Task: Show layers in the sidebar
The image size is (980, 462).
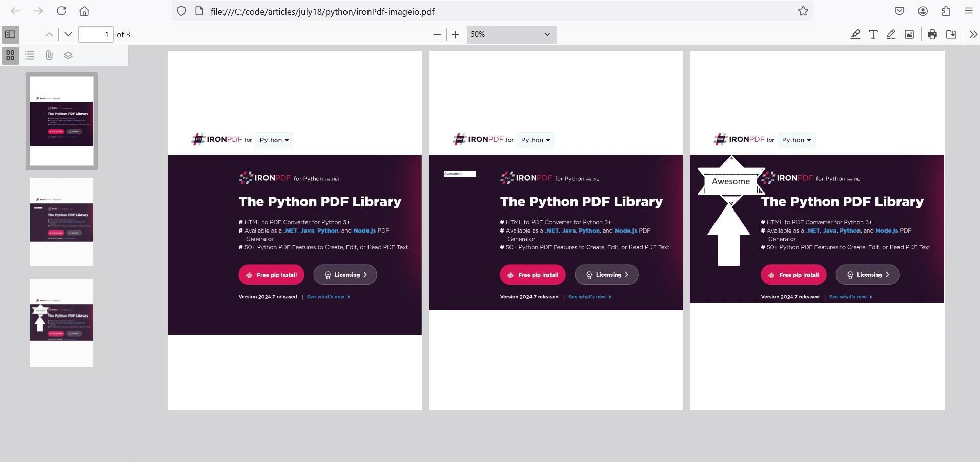Action: point(68,55)
